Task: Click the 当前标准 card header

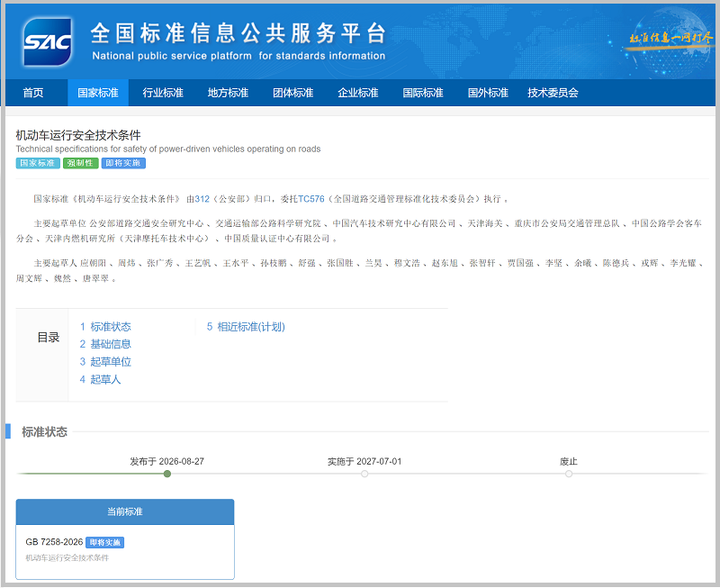Action: pyautogui.click(x=125, y=511)
